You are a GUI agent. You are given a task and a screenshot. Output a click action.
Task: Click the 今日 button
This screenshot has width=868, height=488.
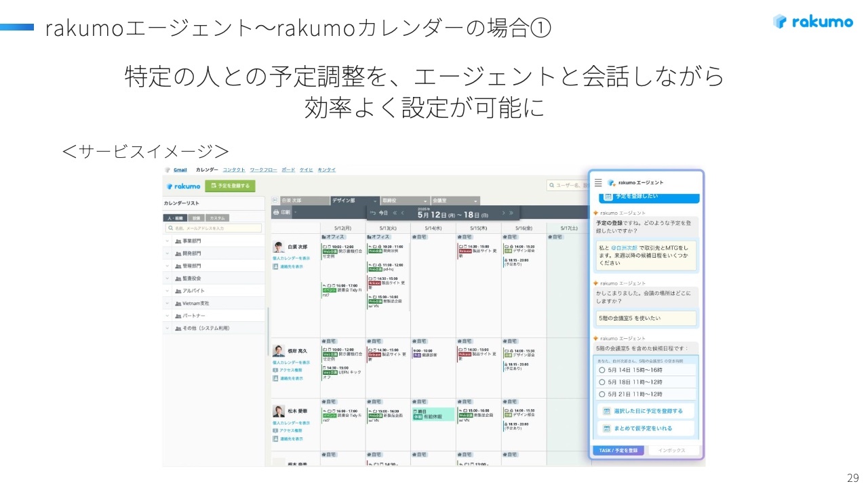(x=384, y=213)
